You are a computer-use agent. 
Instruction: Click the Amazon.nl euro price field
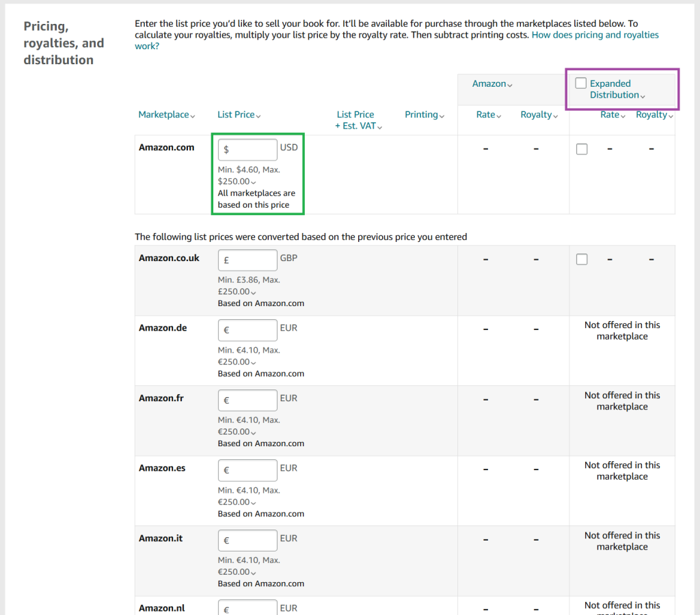[247, 607]
